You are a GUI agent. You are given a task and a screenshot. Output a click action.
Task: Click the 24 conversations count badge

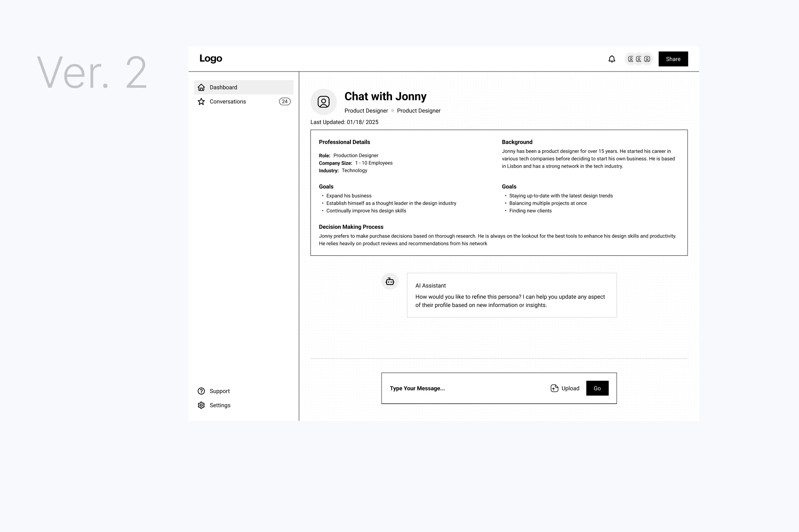(x=285, y=101)
